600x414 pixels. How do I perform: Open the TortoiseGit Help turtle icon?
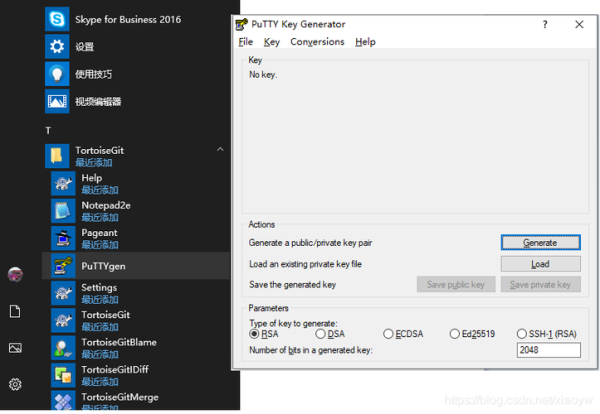coord(63,184)
